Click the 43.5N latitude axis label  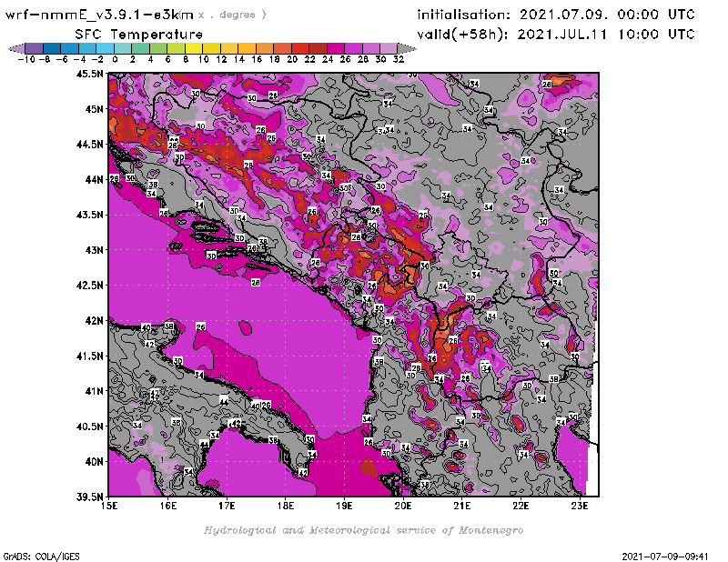[89, 215]
